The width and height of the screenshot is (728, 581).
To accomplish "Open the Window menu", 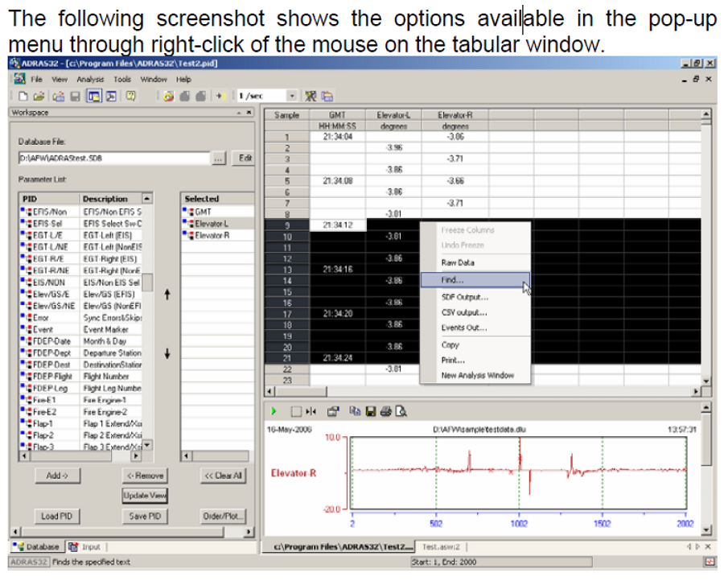I will (x=154, y=80).
